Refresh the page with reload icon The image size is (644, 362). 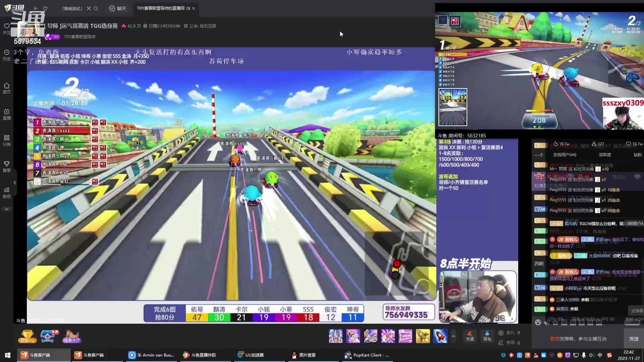(45, 8)
